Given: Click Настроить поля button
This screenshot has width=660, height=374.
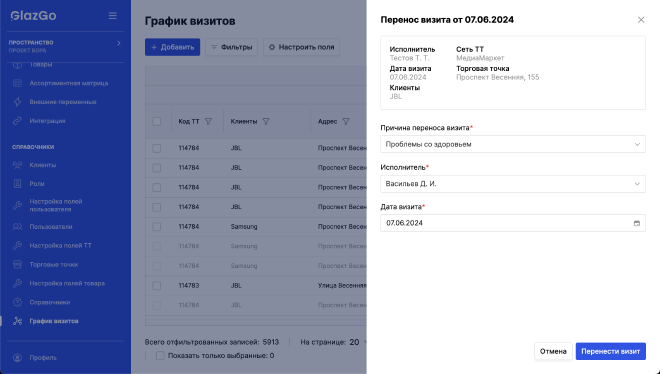Looking at the screenshot, I should click(x=301, y=47).
